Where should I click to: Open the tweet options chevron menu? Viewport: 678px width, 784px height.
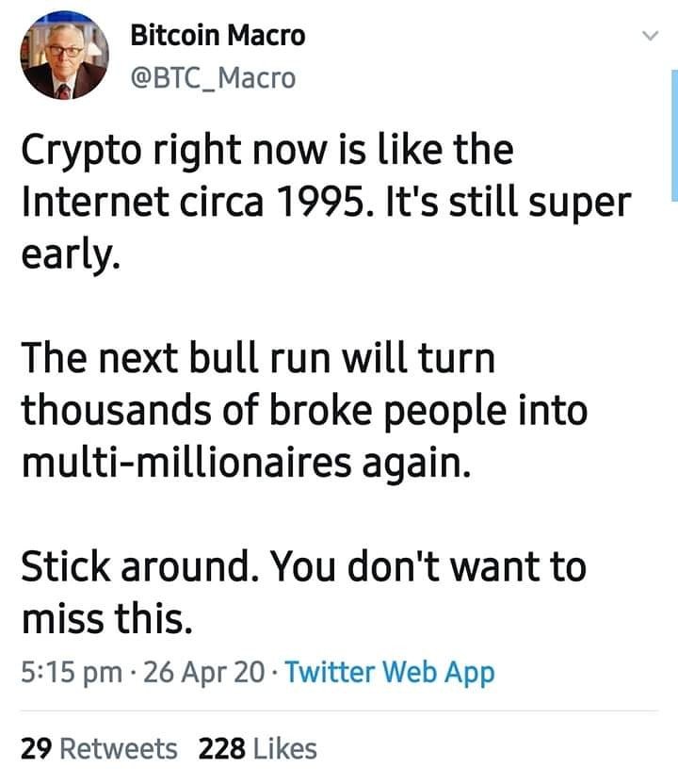click(x=649, y=37)
